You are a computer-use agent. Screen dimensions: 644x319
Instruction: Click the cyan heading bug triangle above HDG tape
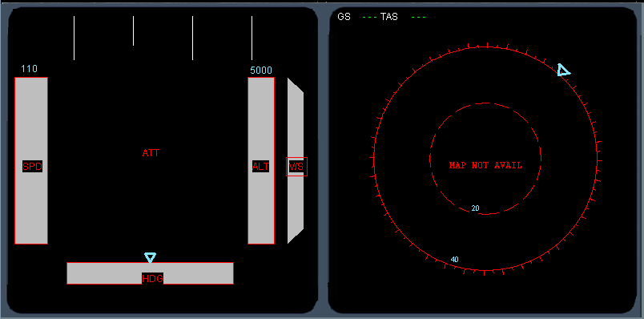150,258
